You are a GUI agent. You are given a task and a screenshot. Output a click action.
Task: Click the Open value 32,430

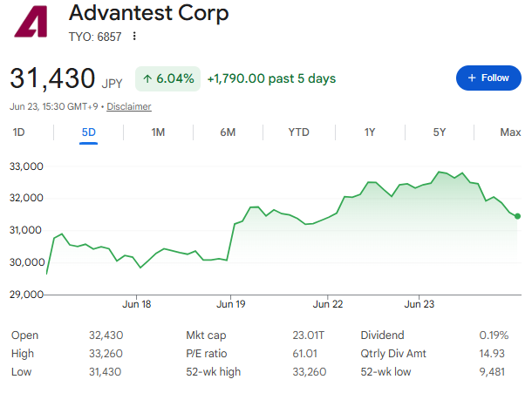coord(106,335)
